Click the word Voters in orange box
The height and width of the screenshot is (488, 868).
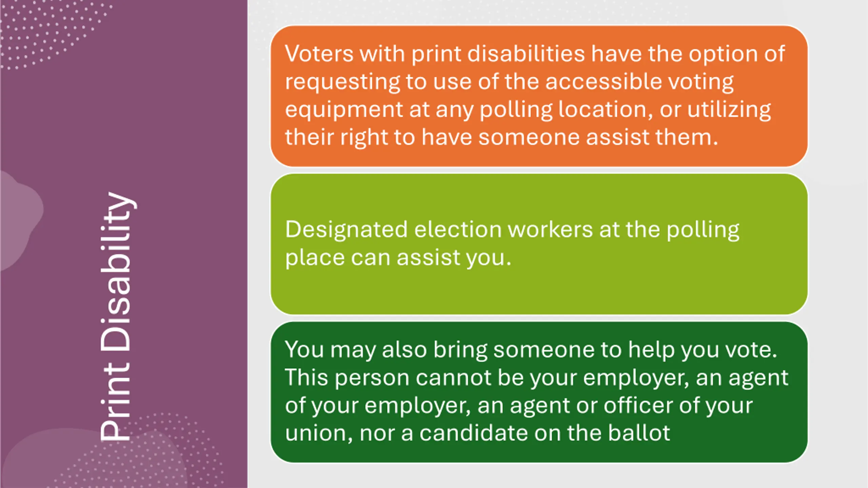pos(319,54)
